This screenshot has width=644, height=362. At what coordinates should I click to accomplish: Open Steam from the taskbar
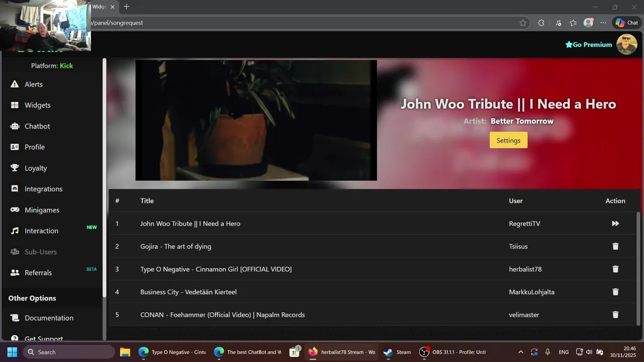(x=397, y=352)
